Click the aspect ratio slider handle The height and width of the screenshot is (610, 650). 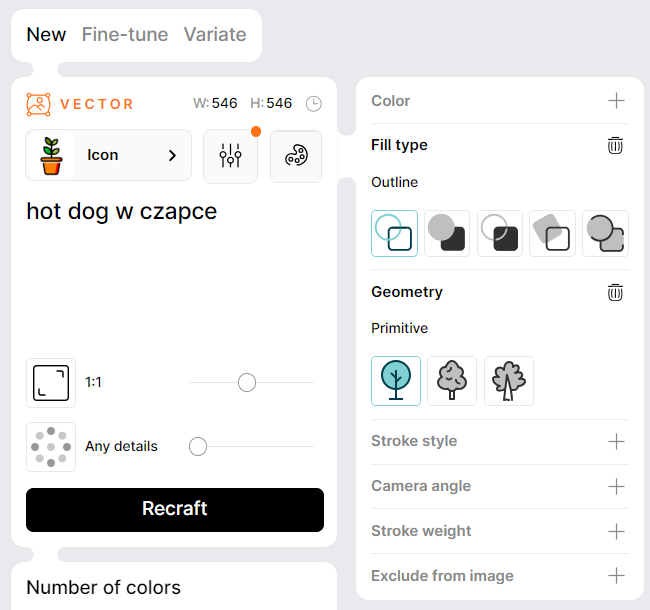(247, 382)
